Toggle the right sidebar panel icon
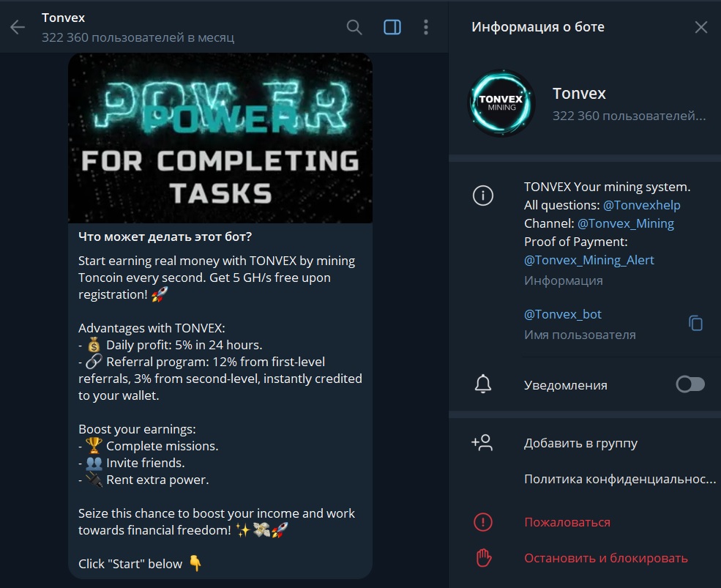The width and height of the screenshot is (721, 588). pyautogui.click(x=392, y=27)
